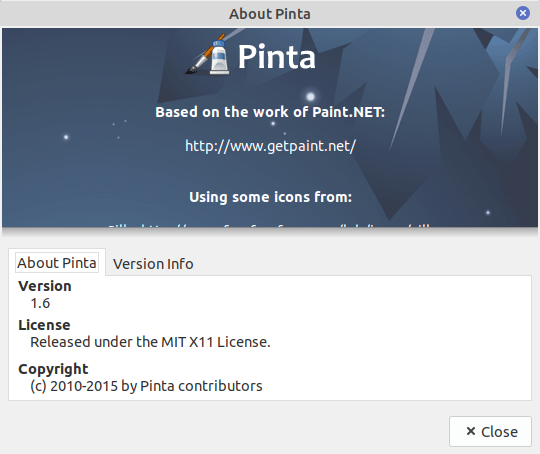Screen dimensions: 540x454
Task: Click the 2010-2015 Pinta contributors line
Action: point(146,386)
